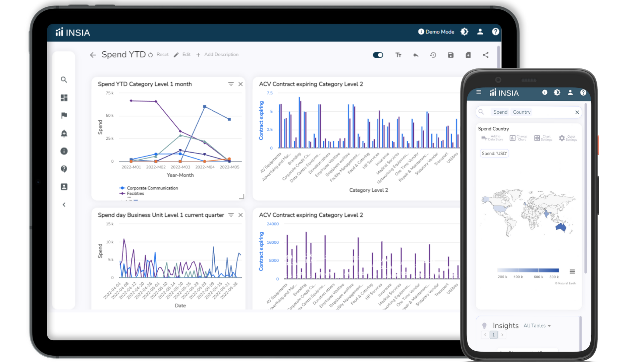Image resolution: width=644 pixels, height=362 pixels.
Task: Open help icon in phone header
Action: 583,93
